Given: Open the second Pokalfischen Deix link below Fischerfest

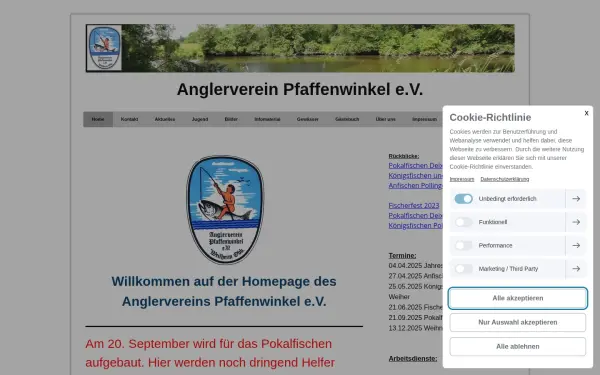Looking at the screenshot, I should [x=416, y=216].
